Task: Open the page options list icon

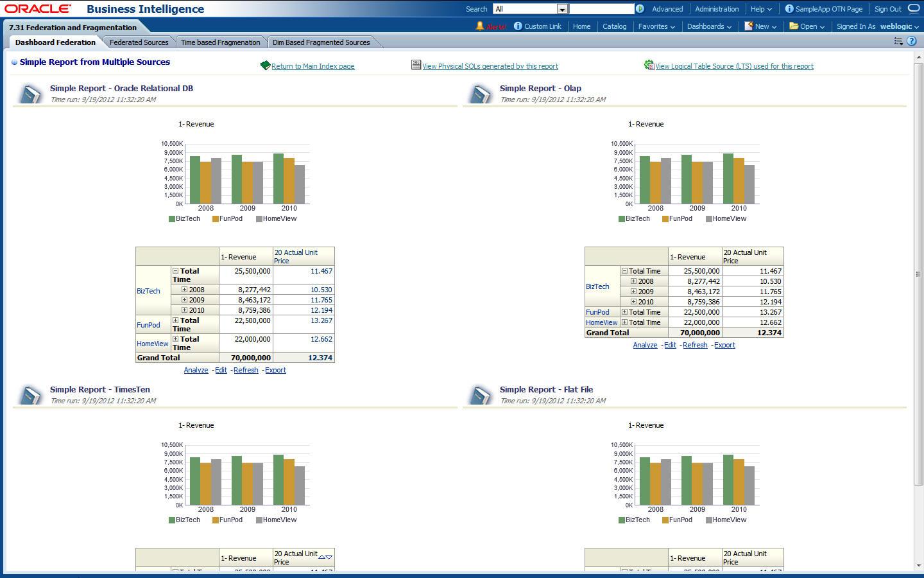Action: 898,41
